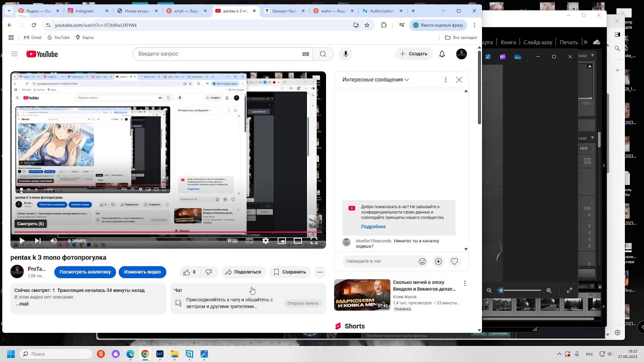Open a new browser tab
Image resolution: width=644 pixels, height=362 pixels.
(x=413, y=11)
